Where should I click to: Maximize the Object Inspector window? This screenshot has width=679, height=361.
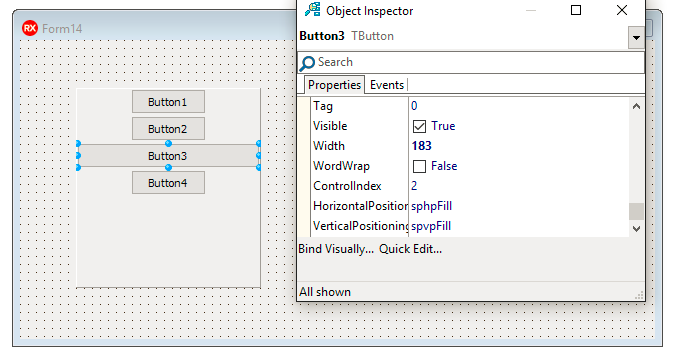[x=576, y=10]
